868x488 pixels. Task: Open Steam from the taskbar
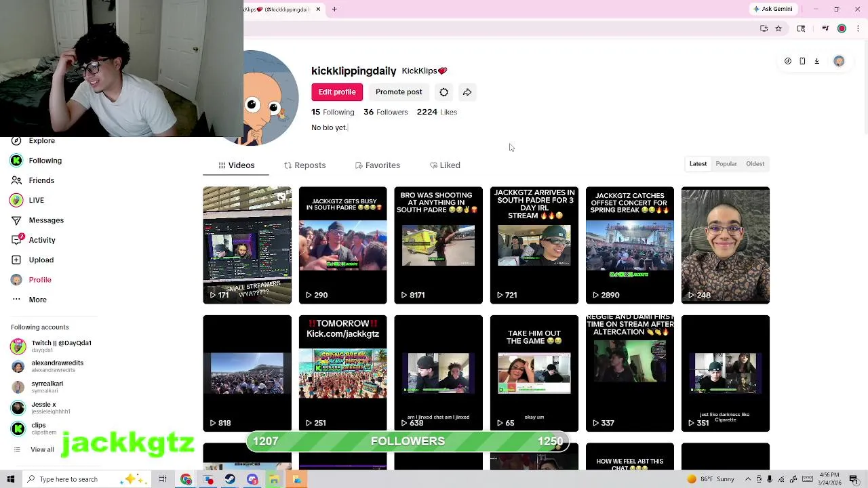point(230,479)
